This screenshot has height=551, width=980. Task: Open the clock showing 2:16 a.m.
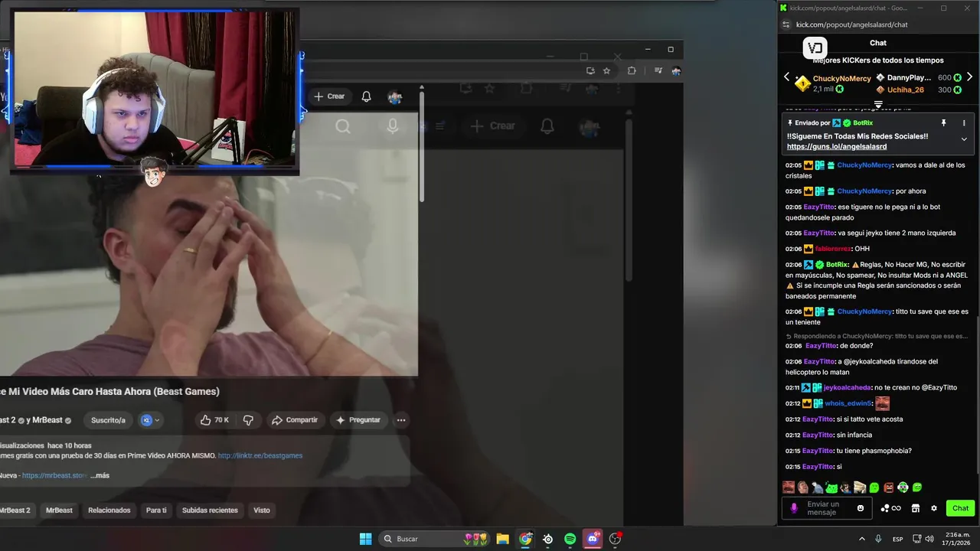[x=958, y=539]
